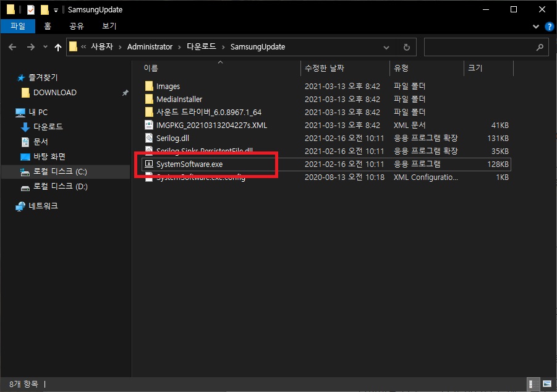557x392 pixels.
Task: Click the 41KB size cell
Action: [x=500, y=125]
